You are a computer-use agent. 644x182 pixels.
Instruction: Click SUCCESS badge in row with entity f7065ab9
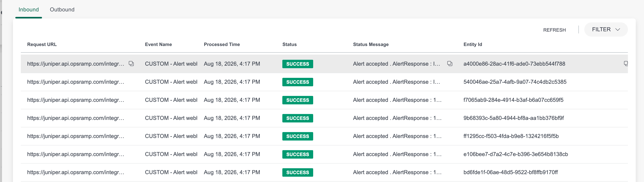point(297,100)
